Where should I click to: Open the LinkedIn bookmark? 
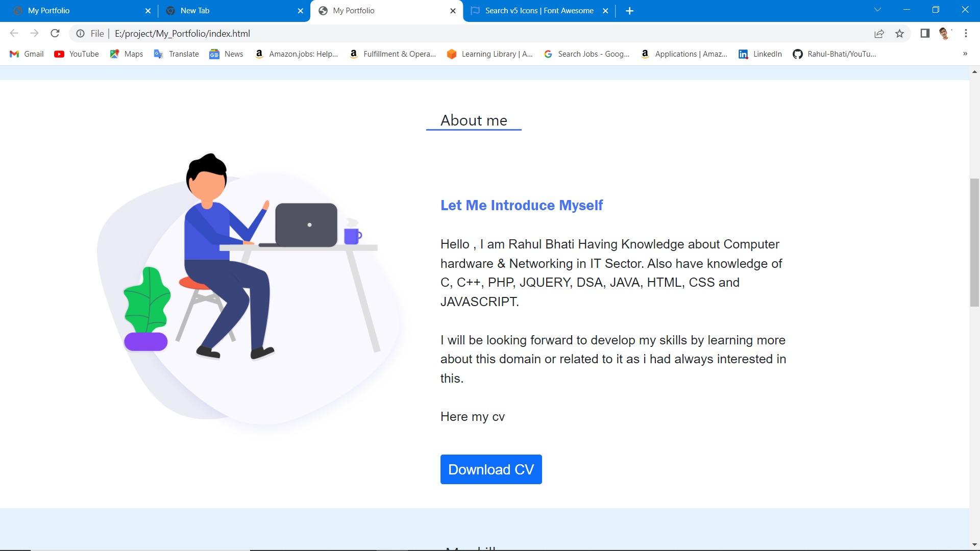point(760,54)
